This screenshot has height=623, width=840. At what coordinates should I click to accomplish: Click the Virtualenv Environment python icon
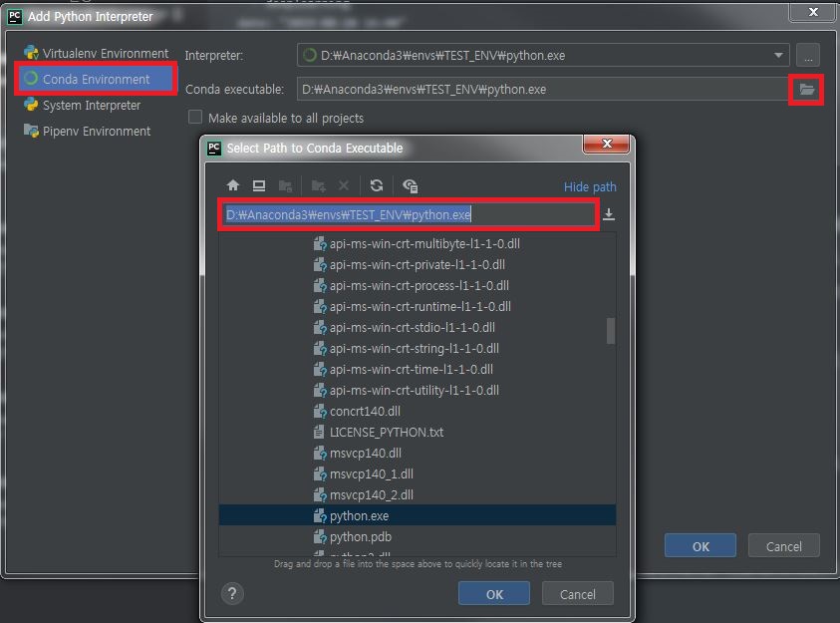31,53
